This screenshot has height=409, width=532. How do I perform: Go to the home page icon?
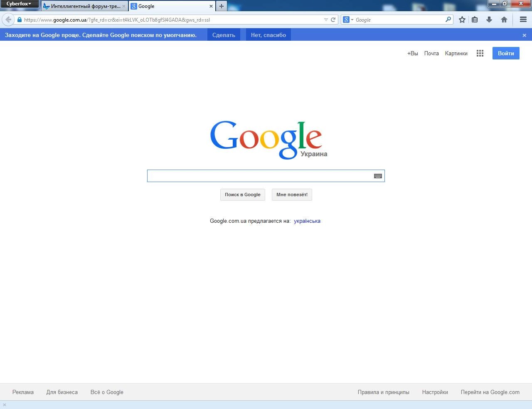504,20
